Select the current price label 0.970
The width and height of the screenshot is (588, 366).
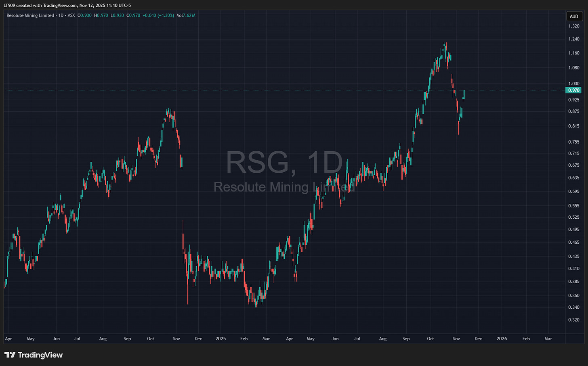click(574, 90)
